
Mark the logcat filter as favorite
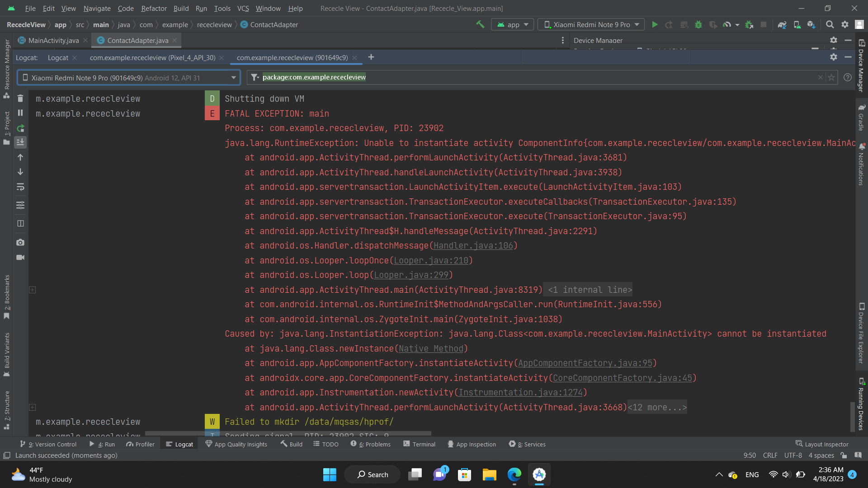tap(831, 77)
